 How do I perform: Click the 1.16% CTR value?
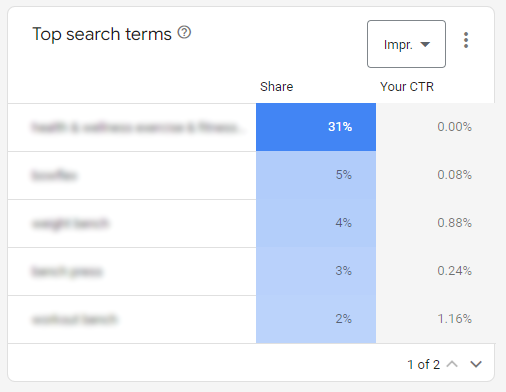coord(454,319)
